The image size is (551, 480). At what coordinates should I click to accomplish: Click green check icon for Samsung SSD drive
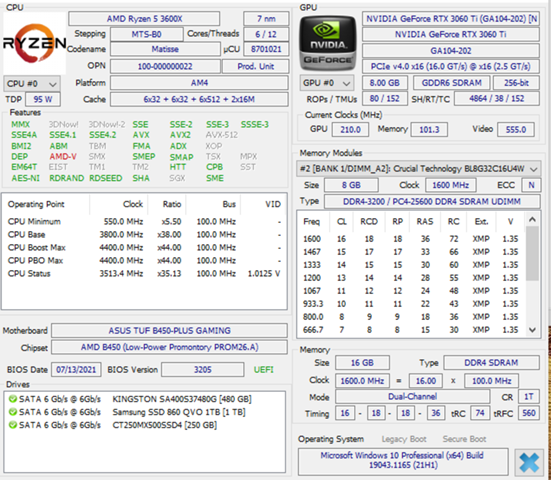pyautogui.click(x=13, y=412)
